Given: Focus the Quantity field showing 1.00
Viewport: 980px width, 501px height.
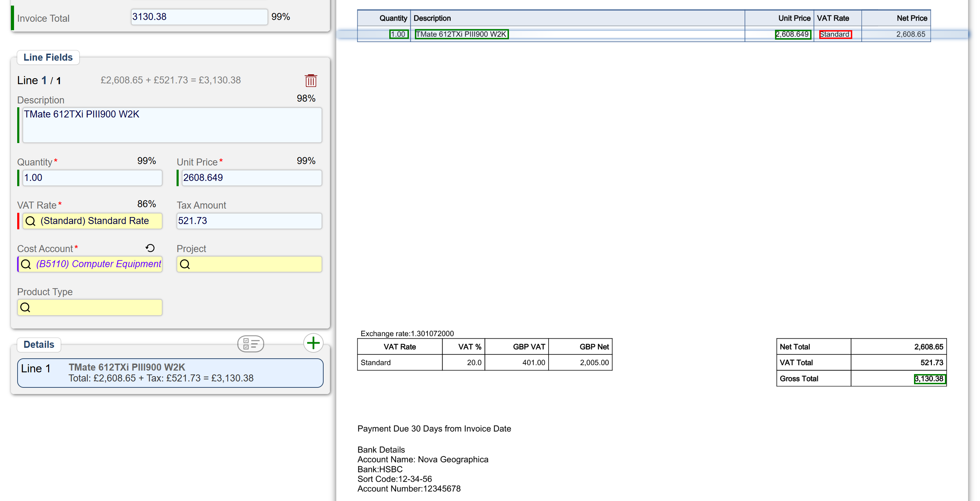Looking at the screenshot, I should pyautogui.click(x=92, y=178).
